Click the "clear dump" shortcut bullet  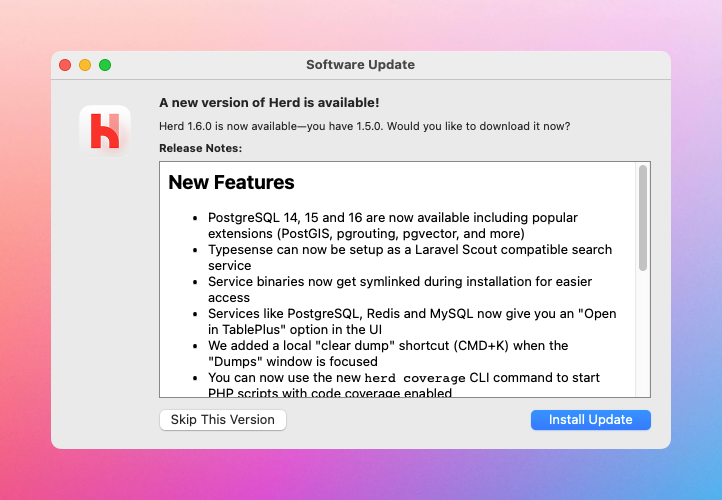[x=388, y=353]
